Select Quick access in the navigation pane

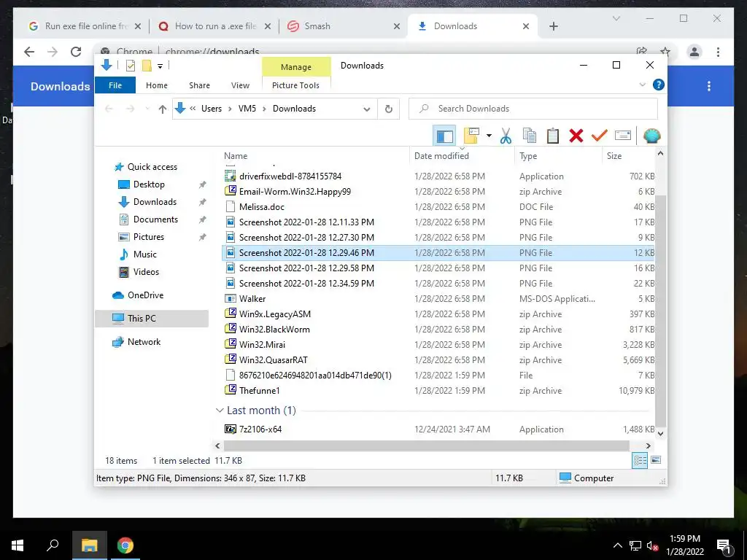(152, 167)
